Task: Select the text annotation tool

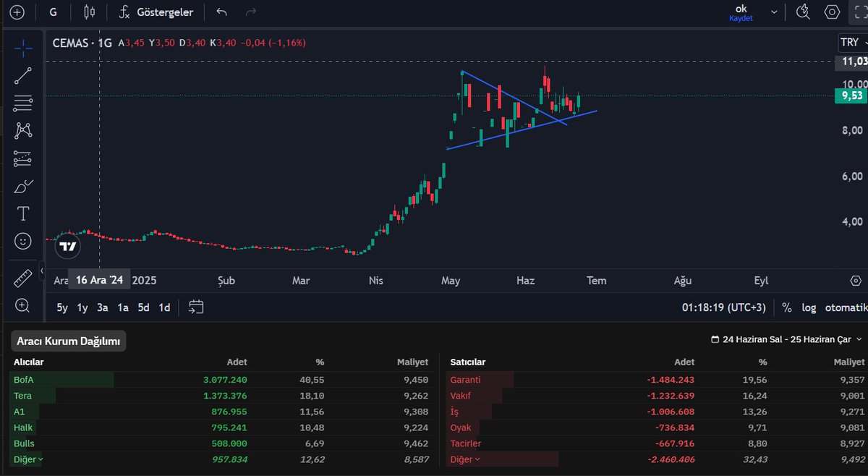Action: click(x=23, y=213)
